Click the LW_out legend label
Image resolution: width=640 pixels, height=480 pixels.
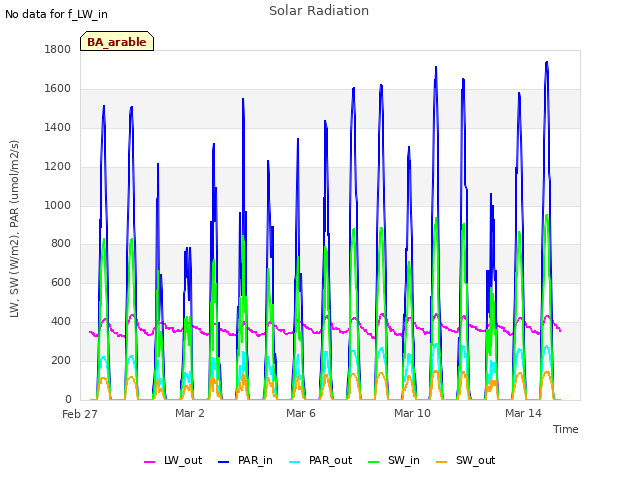(183, 460)
